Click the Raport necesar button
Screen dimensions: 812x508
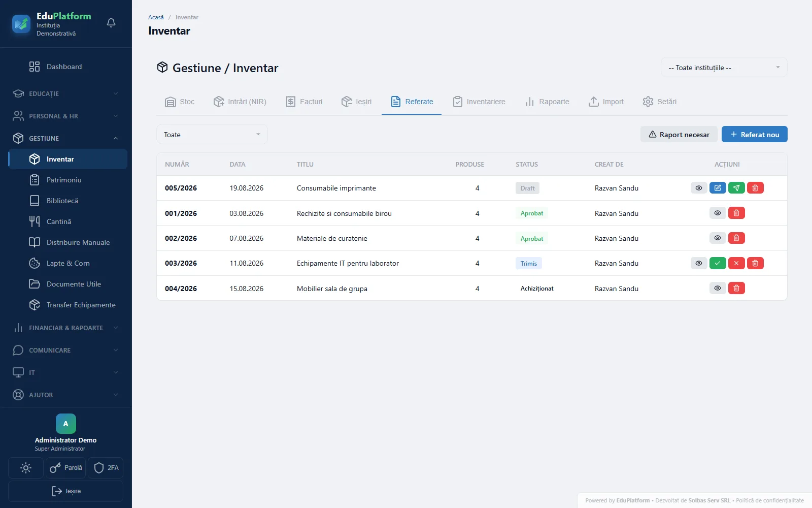tap(679, 135)
